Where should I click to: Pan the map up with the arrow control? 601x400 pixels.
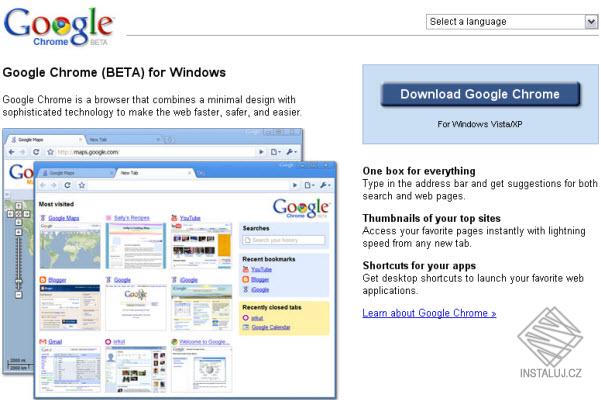pos(18,206)
